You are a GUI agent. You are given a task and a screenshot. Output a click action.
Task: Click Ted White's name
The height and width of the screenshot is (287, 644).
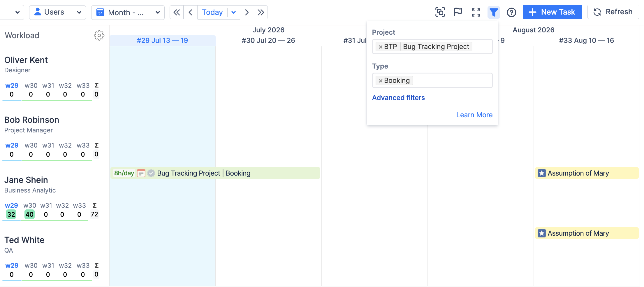pyautogui.click(x=24, y=240)
